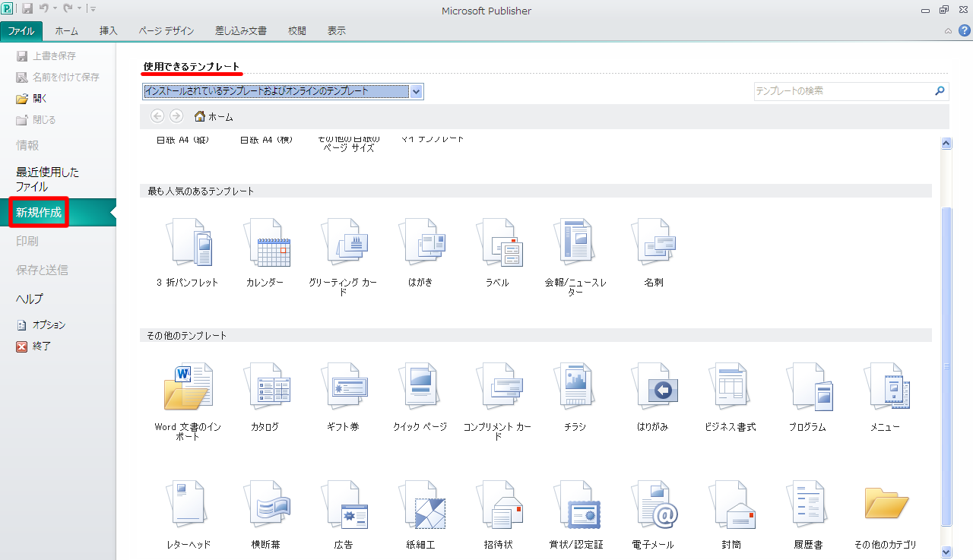973x560 pixels.
Task: Select the カレンダー template icon
Action: pos(265,243)
